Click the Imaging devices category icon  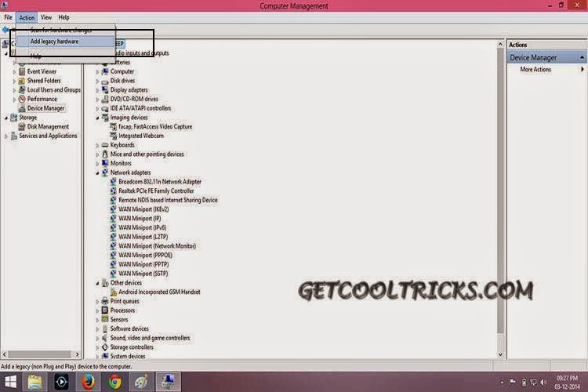click(x=105, y=118)
